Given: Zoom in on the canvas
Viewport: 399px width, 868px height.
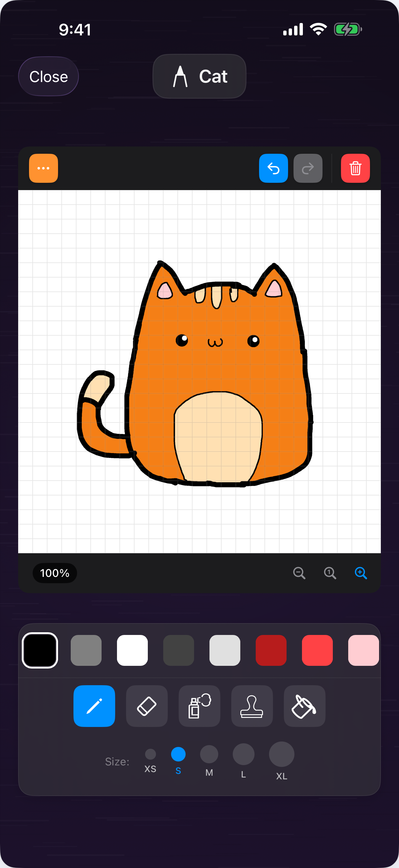Looking at the screenshot, I should pyautogui.click(x=361, y=573).
